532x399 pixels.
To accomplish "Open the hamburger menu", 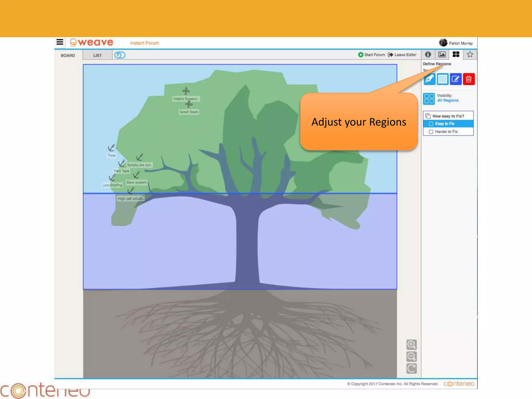I will pos(60,42).
